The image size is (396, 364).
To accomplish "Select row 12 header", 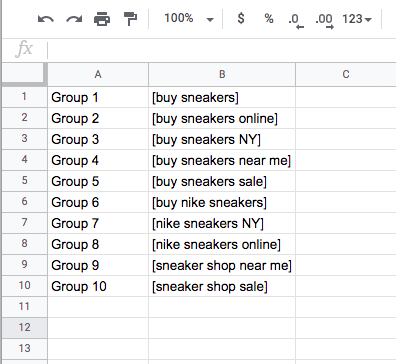I will (x=25, y=328).
